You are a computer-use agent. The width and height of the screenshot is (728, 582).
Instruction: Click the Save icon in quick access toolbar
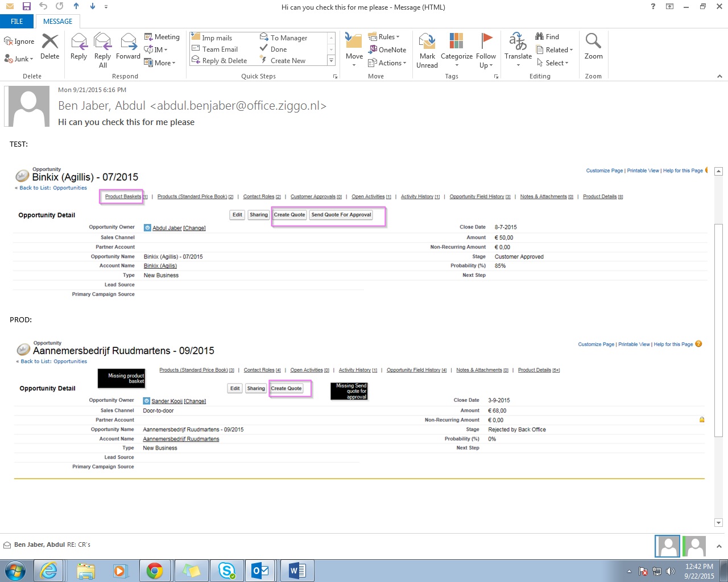pos(27,7)
